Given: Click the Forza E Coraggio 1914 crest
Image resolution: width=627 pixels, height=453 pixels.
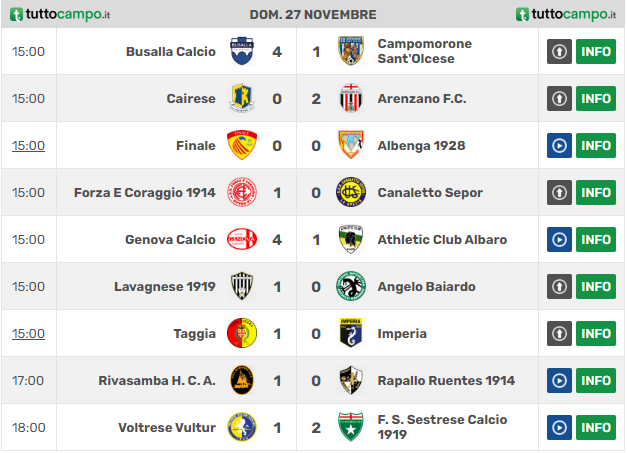Looking at the screenshot, I should [242, 192].
